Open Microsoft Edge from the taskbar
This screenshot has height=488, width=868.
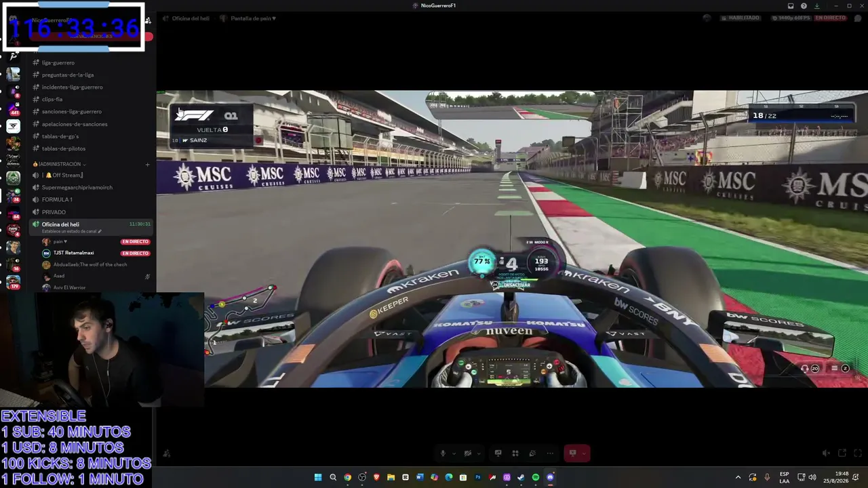click(449, 477)
